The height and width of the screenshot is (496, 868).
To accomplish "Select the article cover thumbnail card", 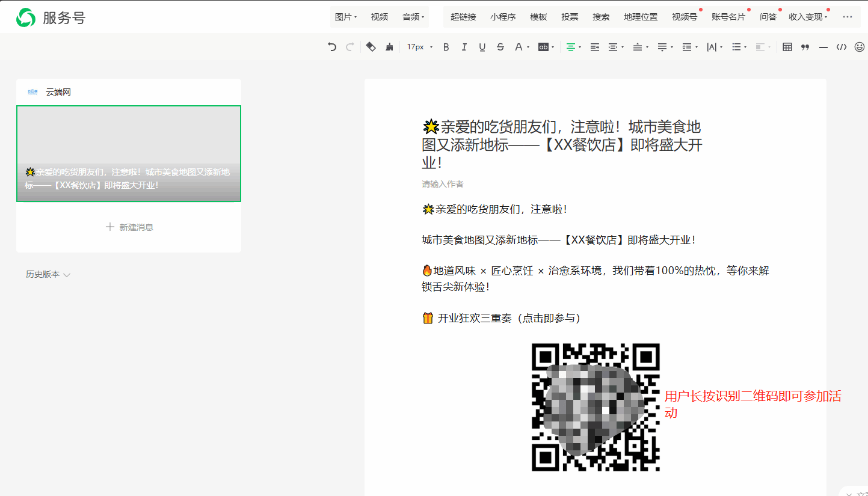I will pyautogui.click(x=129, y=153).
